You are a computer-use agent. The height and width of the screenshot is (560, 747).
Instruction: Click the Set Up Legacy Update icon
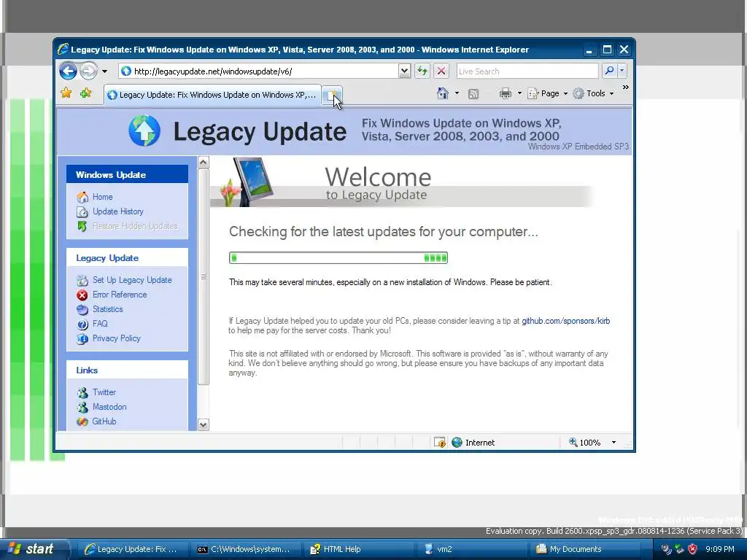(x=82, y=280)
